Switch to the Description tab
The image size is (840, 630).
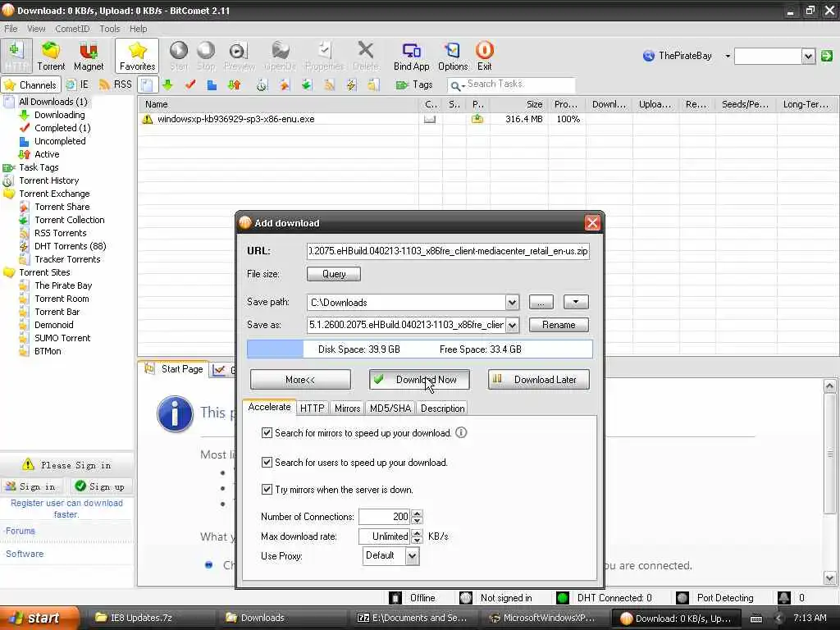tap(442, 409)
